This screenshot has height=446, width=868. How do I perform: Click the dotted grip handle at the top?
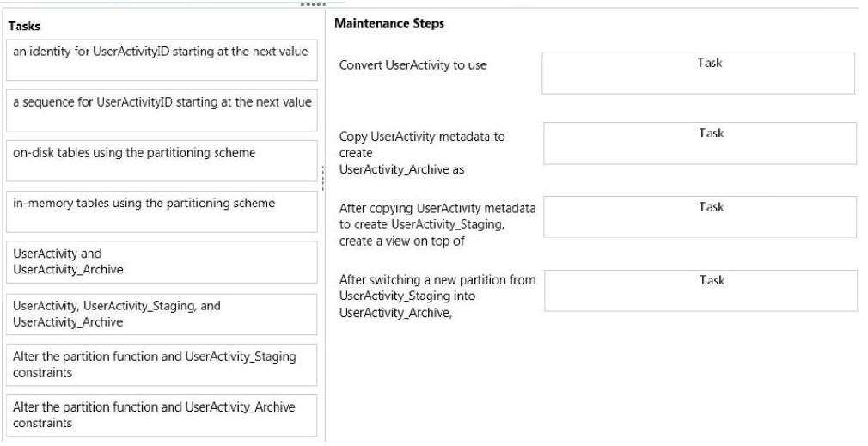(x=313, y=4)
